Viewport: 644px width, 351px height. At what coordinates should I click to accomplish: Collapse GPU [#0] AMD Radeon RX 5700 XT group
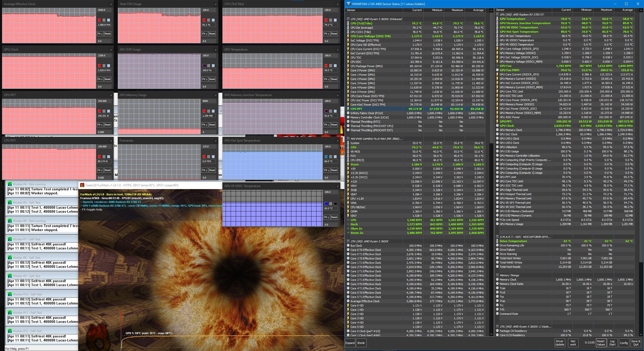click(x=497, y=15)
